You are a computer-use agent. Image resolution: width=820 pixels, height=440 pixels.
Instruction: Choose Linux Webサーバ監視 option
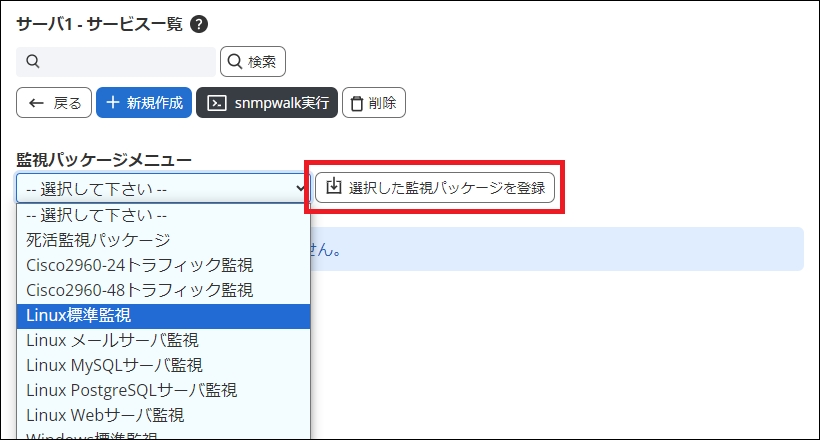pos(105,414)
